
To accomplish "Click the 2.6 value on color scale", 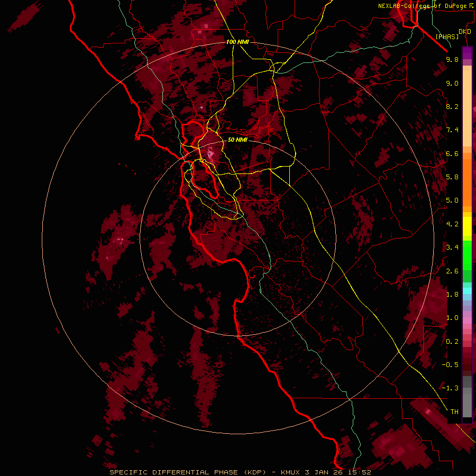I will (x=452, y=271).
